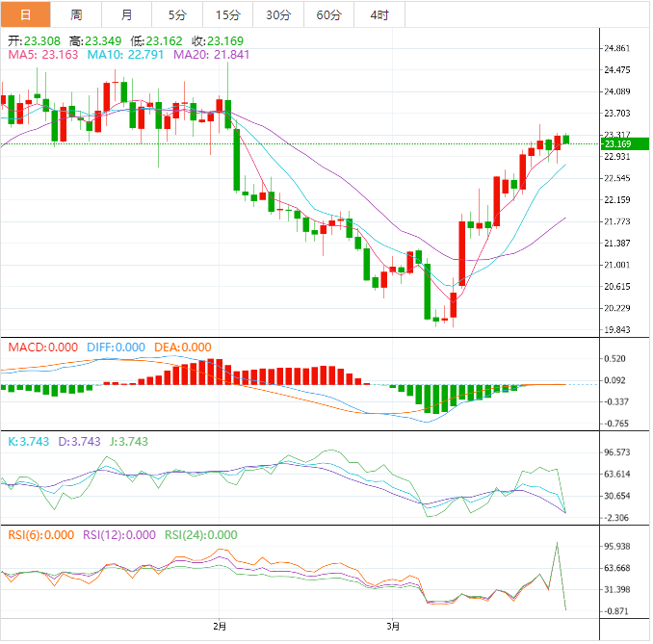Image resolution: width=653 pixels, height=644 pixels.
Task: Switch to the 5分 timeframe
Action: [x=177, y=14]
